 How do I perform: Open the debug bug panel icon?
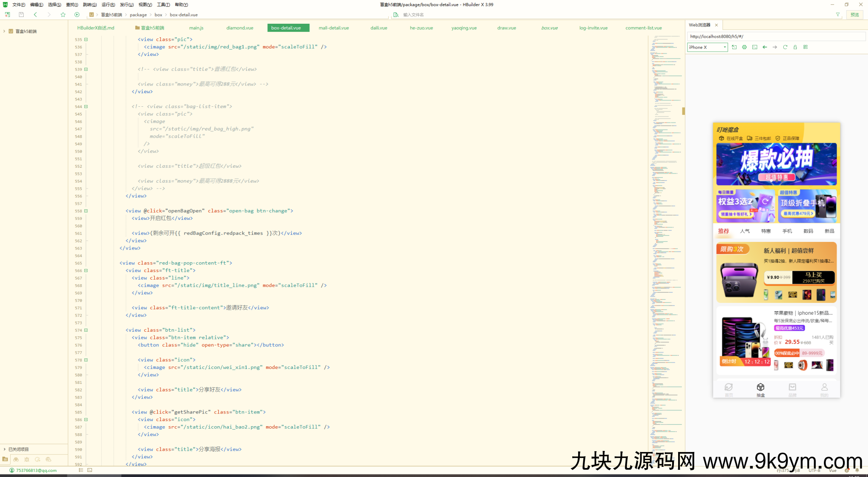pos(27,459)
